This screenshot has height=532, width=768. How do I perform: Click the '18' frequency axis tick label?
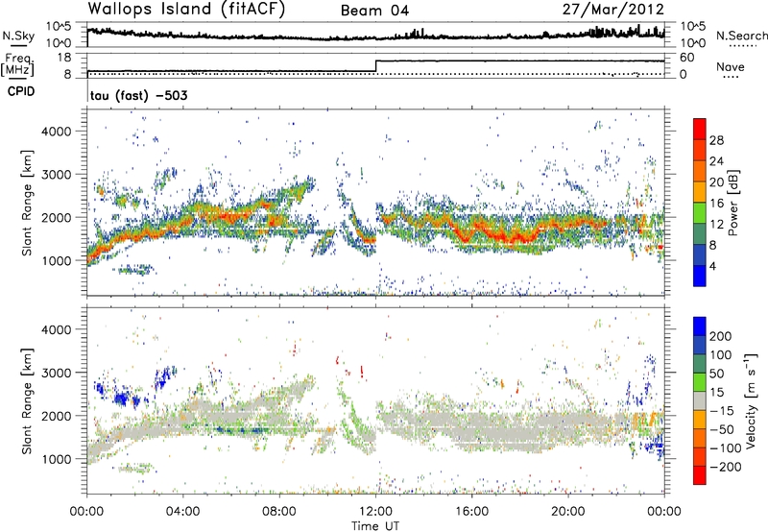point(64,58)
